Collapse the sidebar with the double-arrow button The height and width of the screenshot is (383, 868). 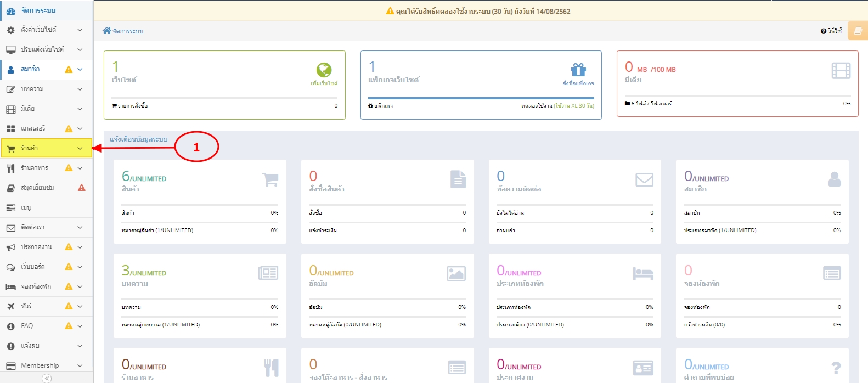(47, 378)
